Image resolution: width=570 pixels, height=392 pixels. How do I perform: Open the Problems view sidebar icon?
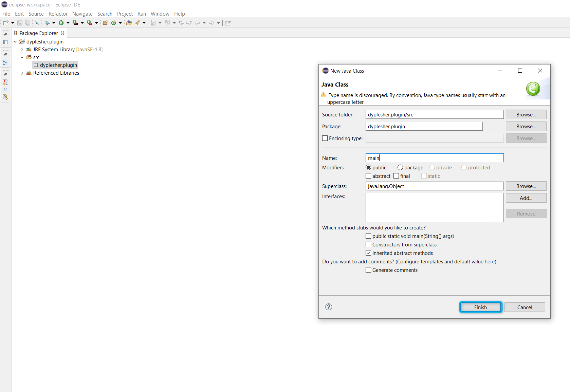click(5, 82)
